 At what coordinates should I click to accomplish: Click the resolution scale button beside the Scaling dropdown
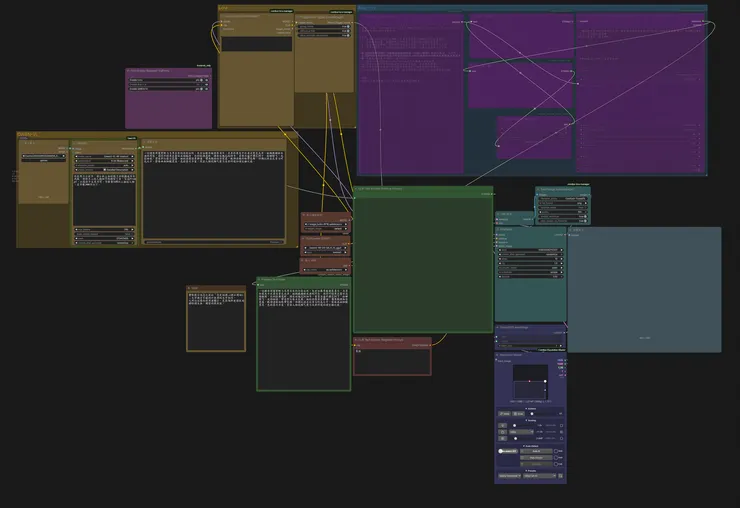[503, 432]
